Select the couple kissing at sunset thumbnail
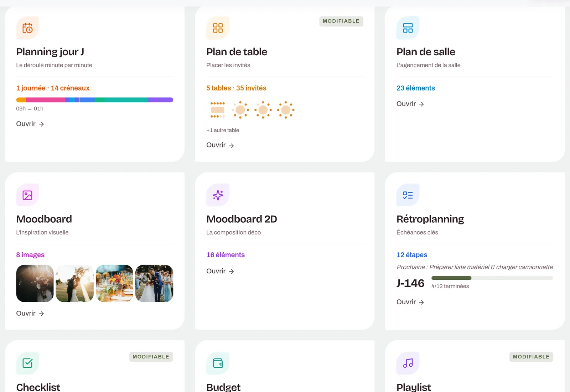 click(75, 283)
